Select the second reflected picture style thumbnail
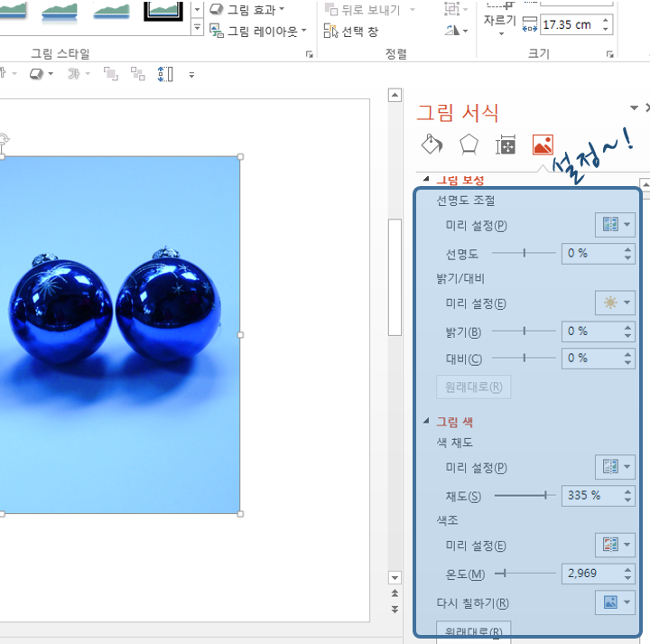This screenshot has height=644, width=650. pos(60,12)
